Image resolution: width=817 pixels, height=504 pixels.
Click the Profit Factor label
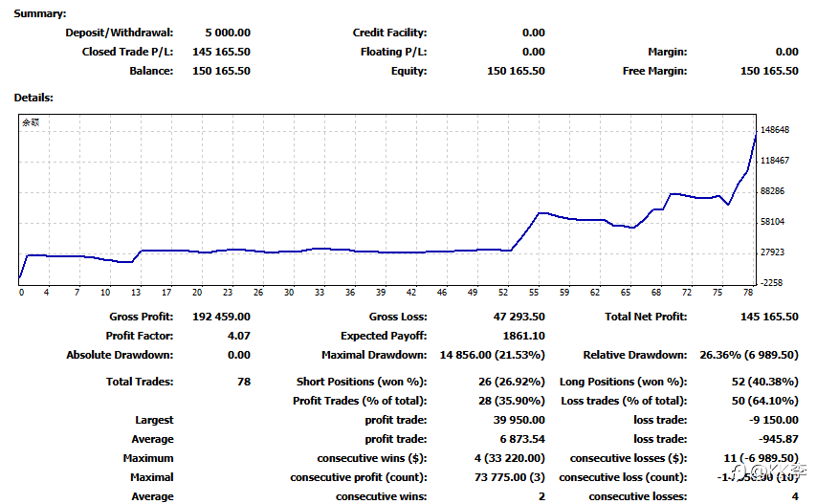(140, 336)
